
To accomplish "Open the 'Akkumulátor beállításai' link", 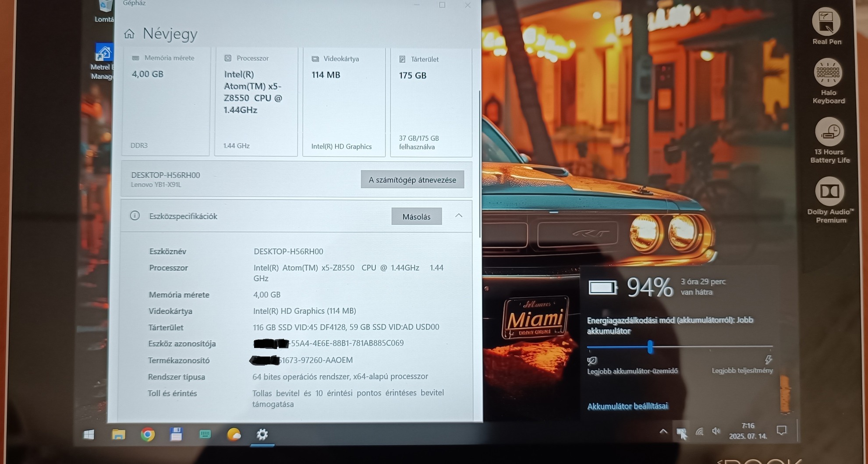I will [x=627, y=406].
